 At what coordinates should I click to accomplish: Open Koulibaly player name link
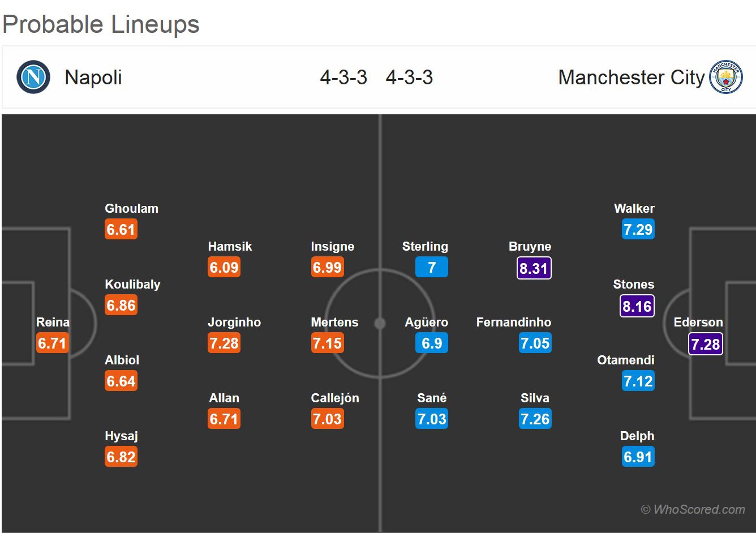tap(132, 284)
